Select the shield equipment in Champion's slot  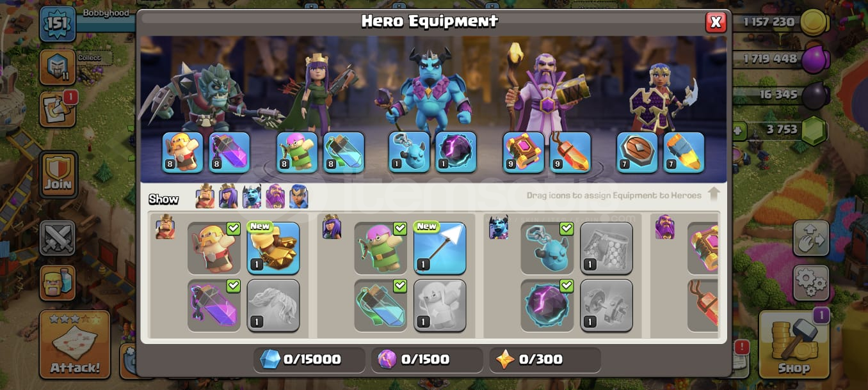click(x=637, y=152)
